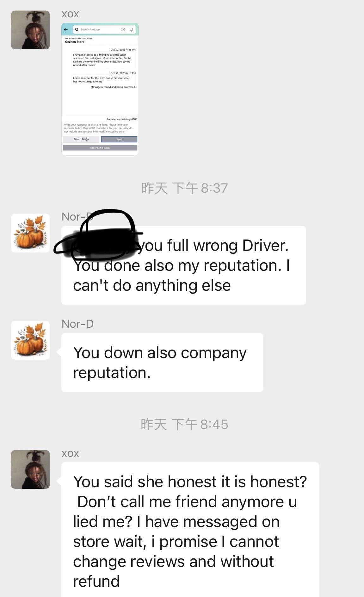Screen dimensions: 364x597
Task: Tap the seller response text area
Action: click(x=100, y=128)
